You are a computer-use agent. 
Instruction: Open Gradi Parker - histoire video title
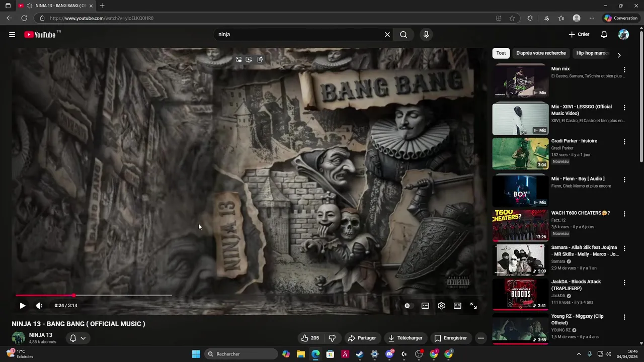(574, 141)
